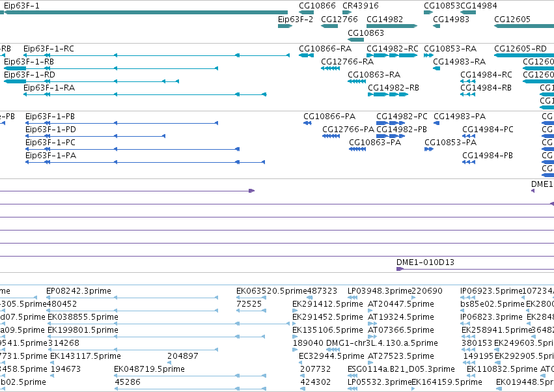Screen dimensions: 554x392
Task: Click the Eip63F-1-RA transcript line
Action: point(145,94)
